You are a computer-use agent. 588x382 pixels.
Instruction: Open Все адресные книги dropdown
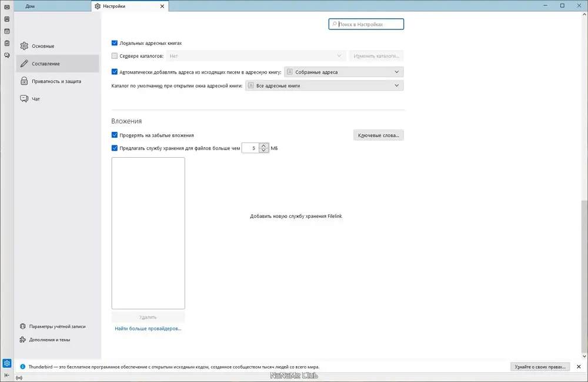pyautogui.click(x=325, y=85)
